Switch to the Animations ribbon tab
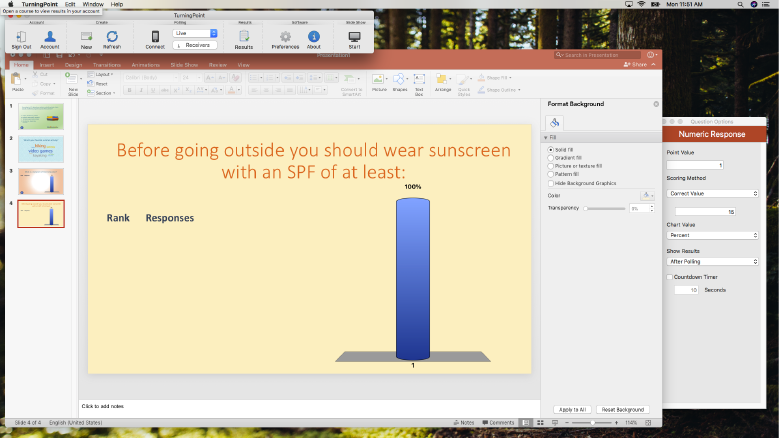 [x=146, y=65]
